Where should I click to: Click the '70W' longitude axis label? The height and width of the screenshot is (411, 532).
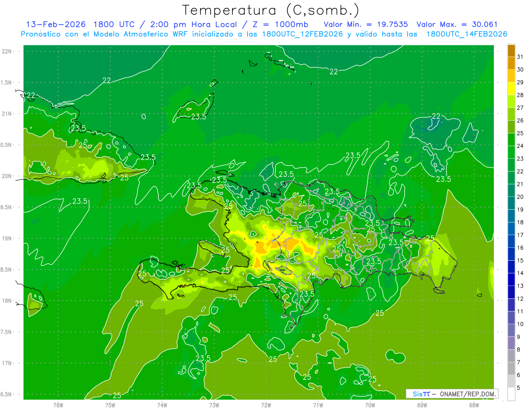point(370,405)
